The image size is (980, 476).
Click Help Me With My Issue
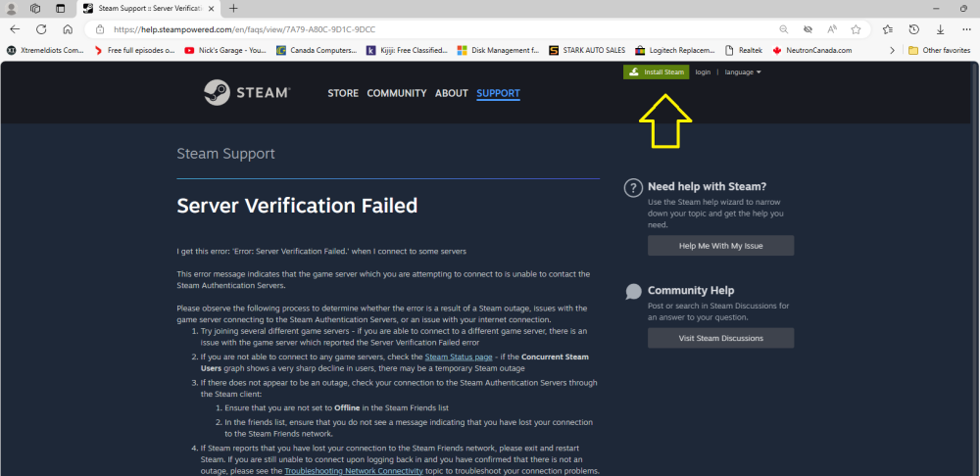coord(720,246)
